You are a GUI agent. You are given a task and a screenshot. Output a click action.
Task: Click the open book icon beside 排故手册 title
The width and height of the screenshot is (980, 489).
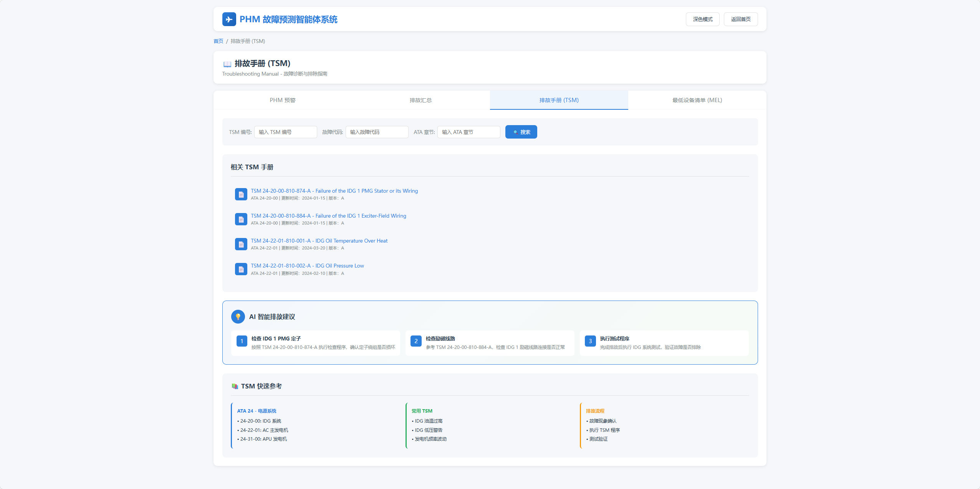[227, 64]
